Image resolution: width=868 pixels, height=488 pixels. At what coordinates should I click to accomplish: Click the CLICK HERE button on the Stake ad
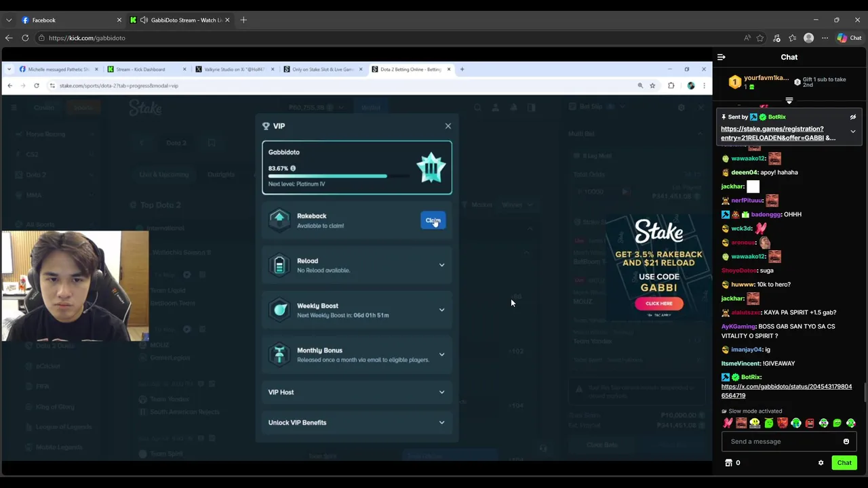tap(659, 304)
